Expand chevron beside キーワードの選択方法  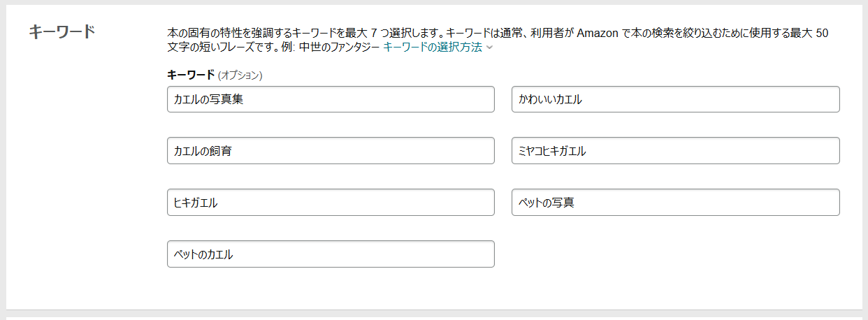(x=489, y=48)
